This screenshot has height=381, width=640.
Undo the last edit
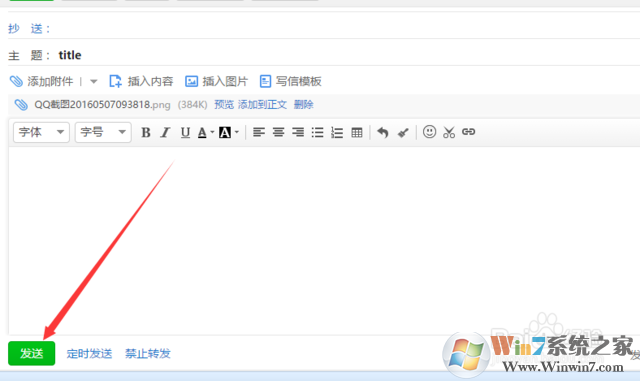pyautogui.click(x=382, y=132)
